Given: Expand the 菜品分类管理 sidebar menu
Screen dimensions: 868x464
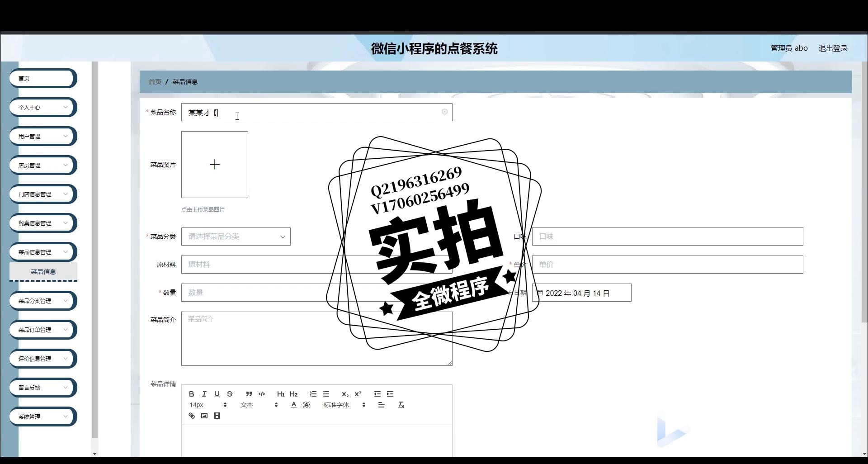Looking at the screenshot, I should tap(43, 301).
